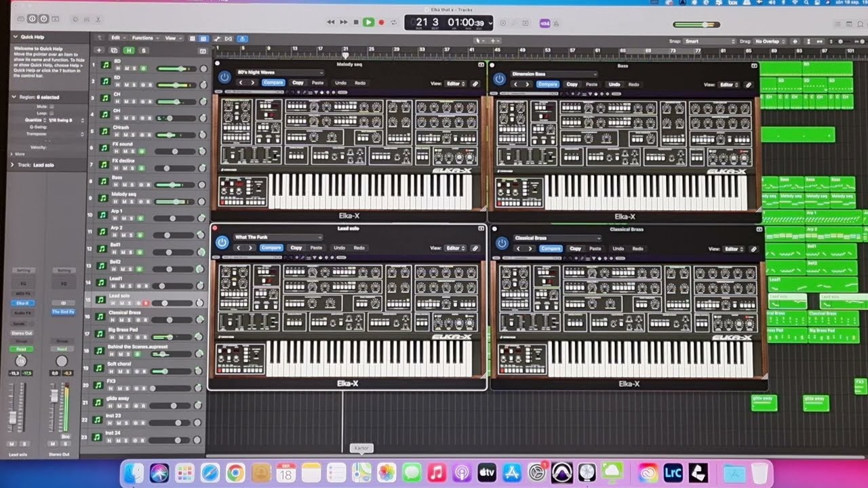868x488 pixels.
Task: Toggle the global Hide (H) button in track header
Action: coord(128,50)
